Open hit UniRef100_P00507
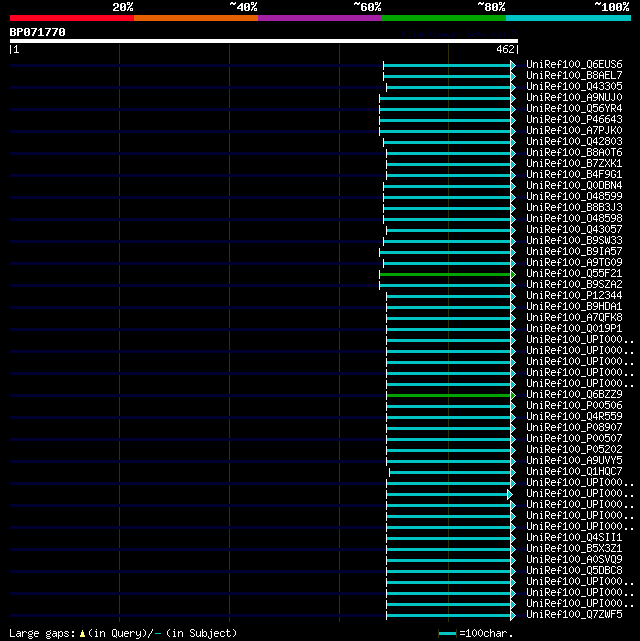Viewport: 640px width, 641px height. [x=574, y=439]
